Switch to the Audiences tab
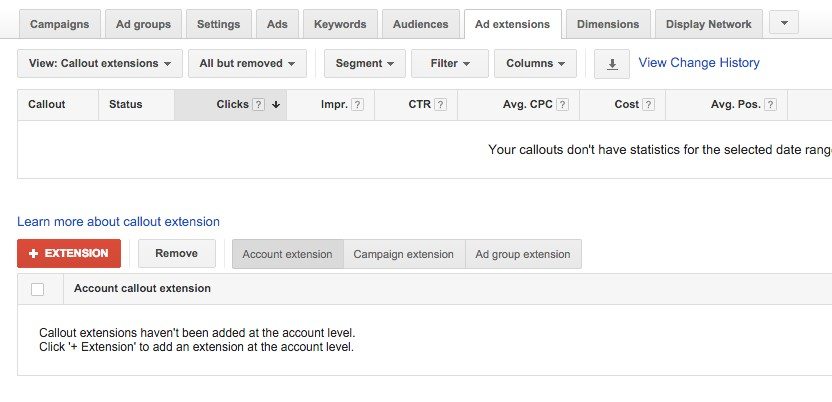Image resolution: width=832 pixels, height=402 pixels. (421, 24)
